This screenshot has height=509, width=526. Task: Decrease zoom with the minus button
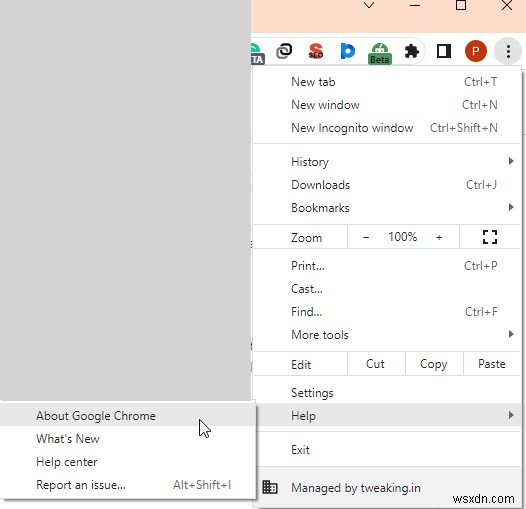(366, 237)
